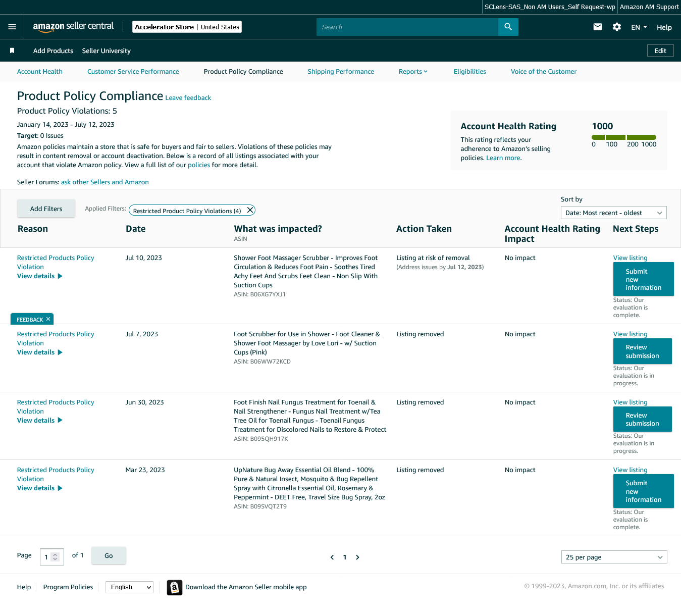
Task: Click Download the Amazon Seller mobile app
Action: (x=246, y=587)
